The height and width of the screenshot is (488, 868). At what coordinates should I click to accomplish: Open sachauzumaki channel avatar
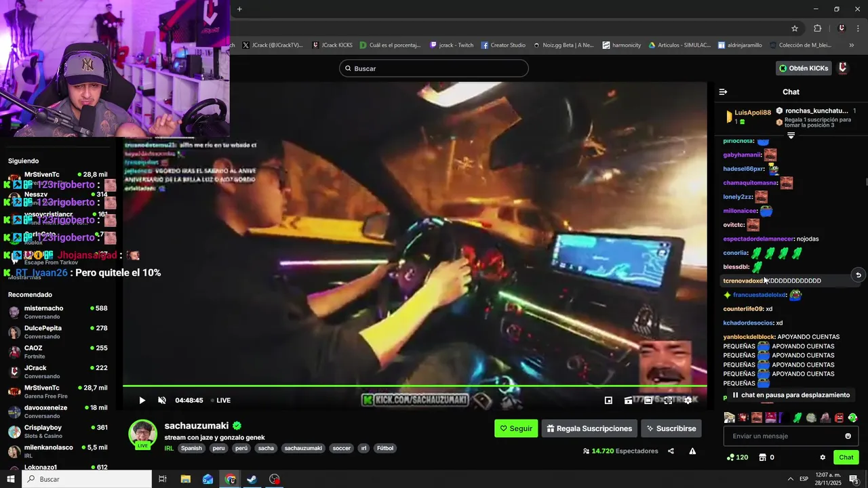click(142, 434)
